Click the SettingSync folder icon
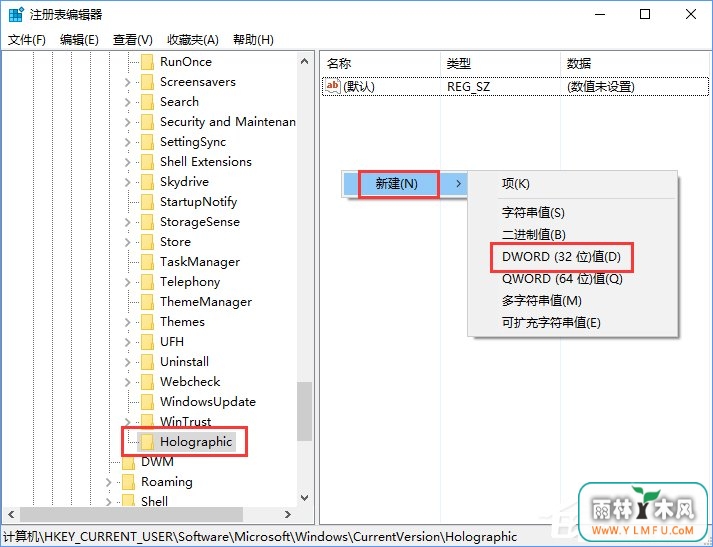Screen dimensions: 713x547 [147, 142]
